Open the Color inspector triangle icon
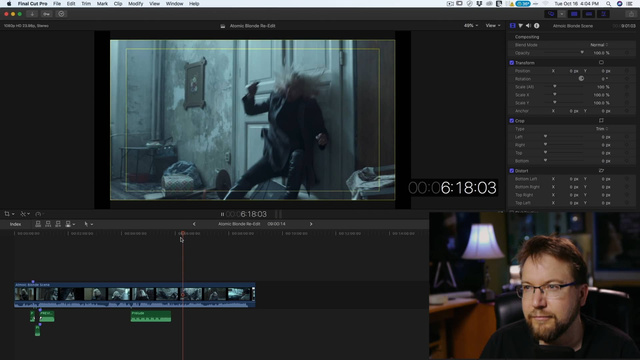 [x=521, y=26]
